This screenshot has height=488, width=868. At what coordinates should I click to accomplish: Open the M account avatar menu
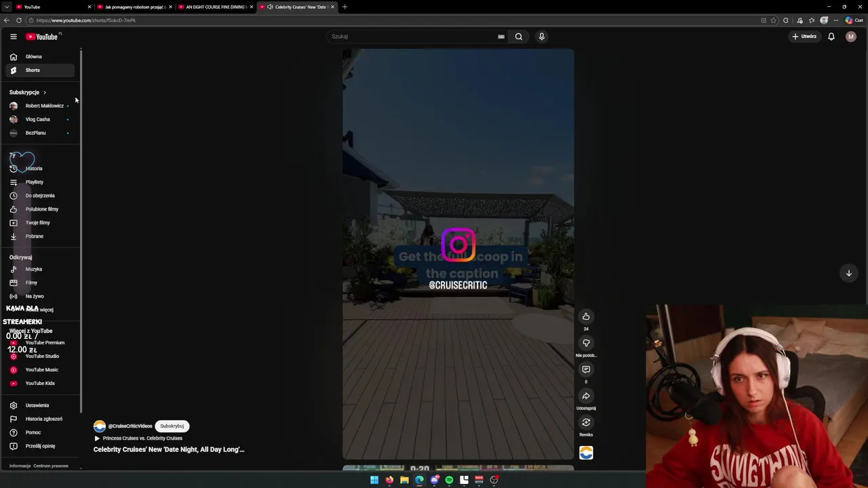pos(851,37)
